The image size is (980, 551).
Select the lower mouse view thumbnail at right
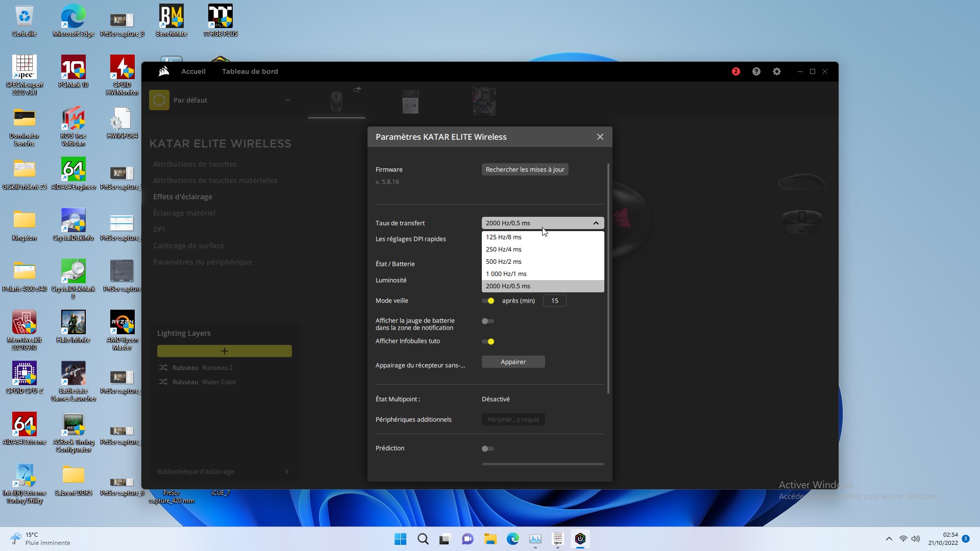point(802,222)
